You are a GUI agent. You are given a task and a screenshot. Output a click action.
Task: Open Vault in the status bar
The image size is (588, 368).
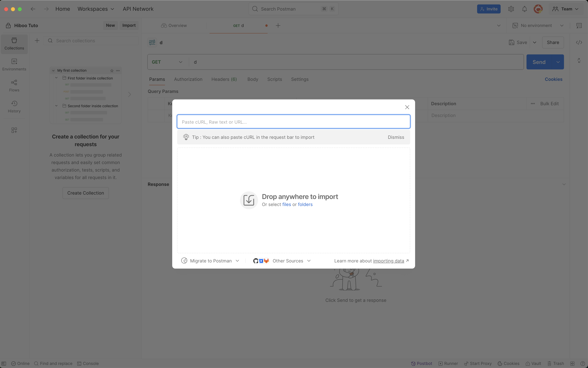pyautogui.click(x=533, y=363)
